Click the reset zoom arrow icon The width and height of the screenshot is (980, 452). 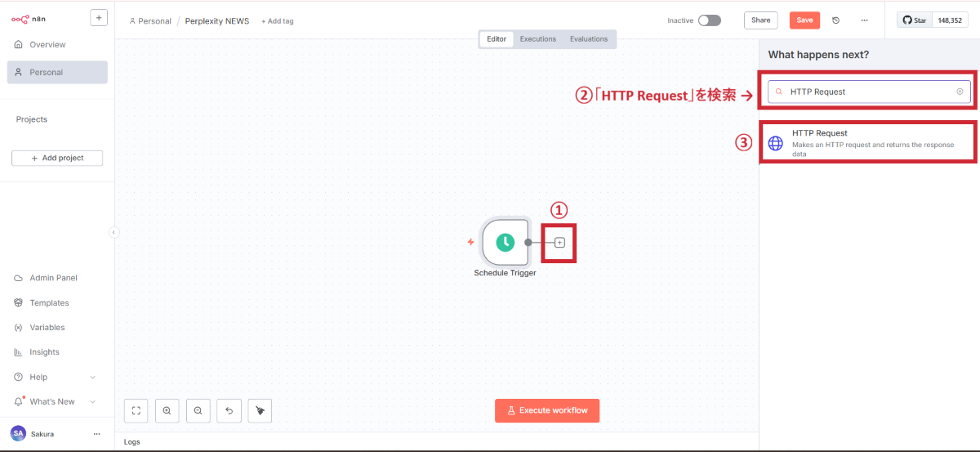pos(229,411)
